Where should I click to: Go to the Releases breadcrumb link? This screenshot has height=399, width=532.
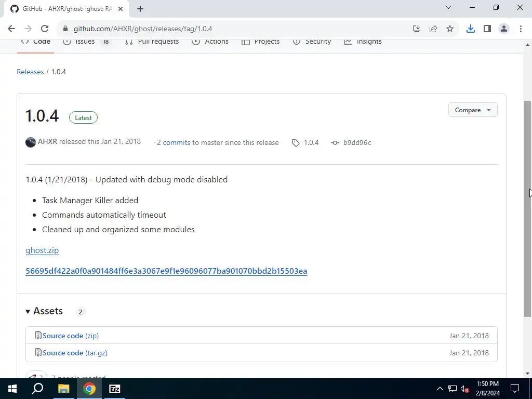click(x=30, y=72)
